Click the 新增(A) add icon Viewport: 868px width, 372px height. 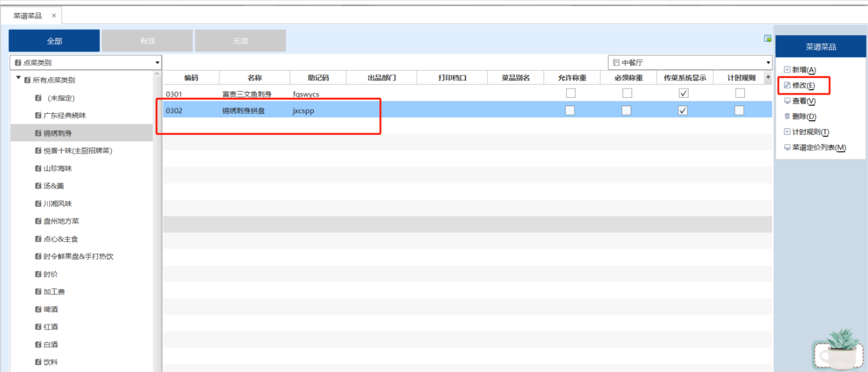coord(787,70)
